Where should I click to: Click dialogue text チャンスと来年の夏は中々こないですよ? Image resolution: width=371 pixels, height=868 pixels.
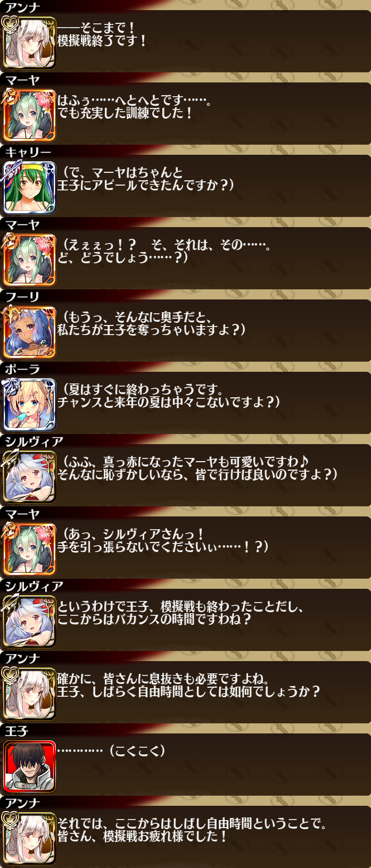click(169, 402)
